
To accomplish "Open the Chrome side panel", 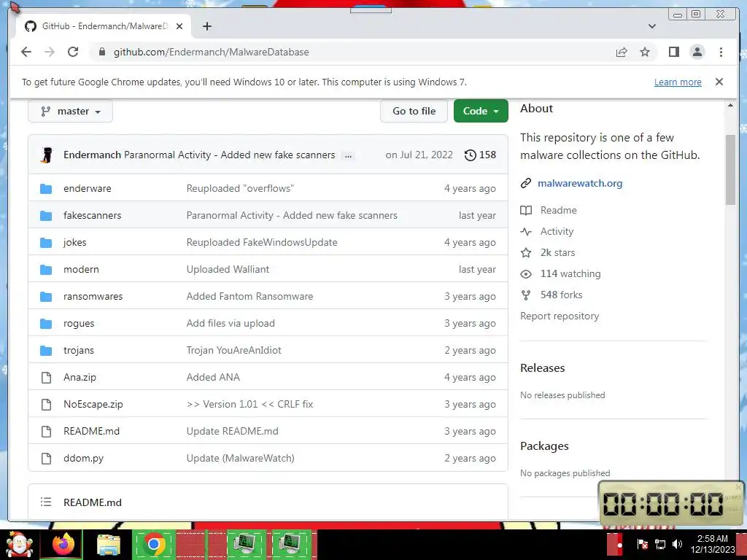I will (673, 52).
